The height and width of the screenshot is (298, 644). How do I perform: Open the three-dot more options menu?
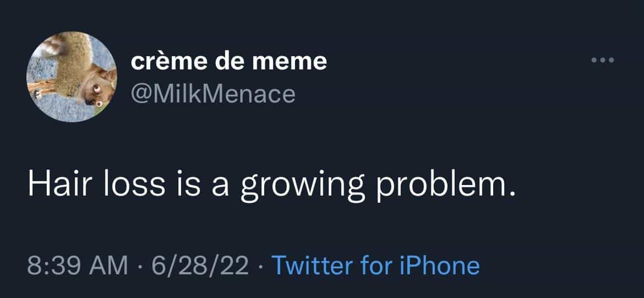coord(602,60)
